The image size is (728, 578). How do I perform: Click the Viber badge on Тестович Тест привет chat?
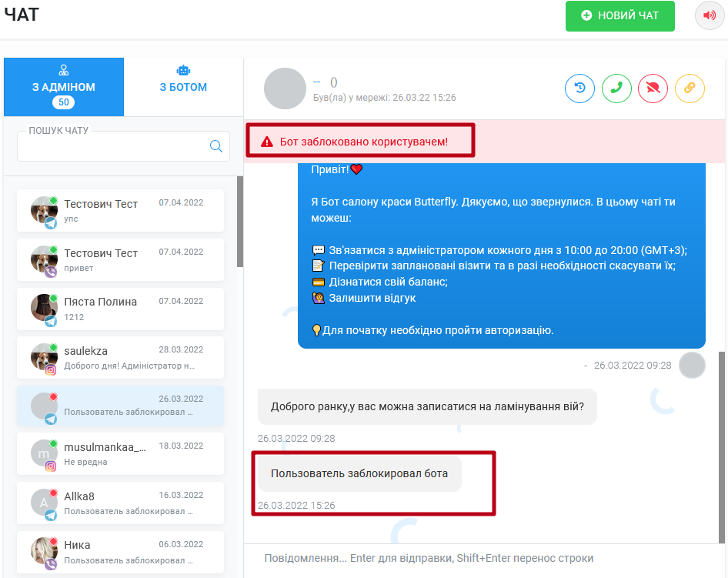(51, 272)
